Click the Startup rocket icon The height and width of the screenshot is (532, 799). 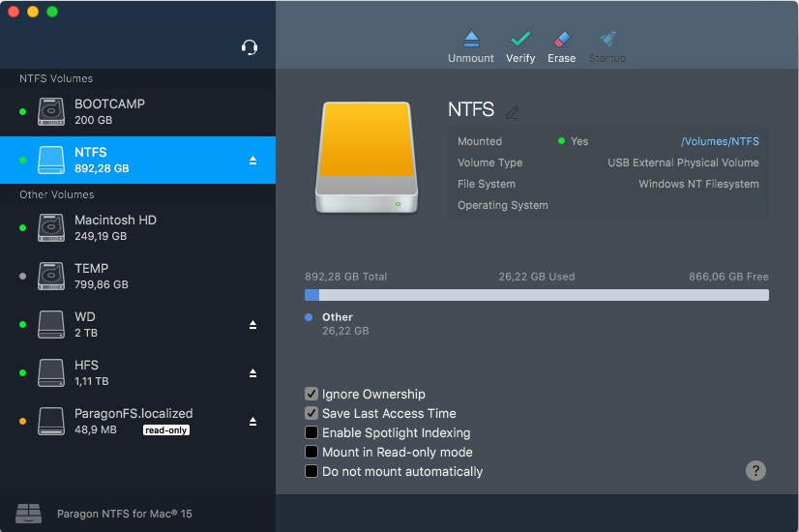click(607, 40)
